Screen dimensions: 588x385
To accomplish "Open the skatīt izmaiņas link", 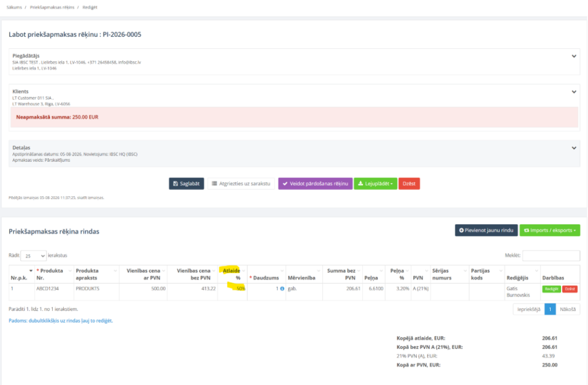I will (x=90, y=197).
